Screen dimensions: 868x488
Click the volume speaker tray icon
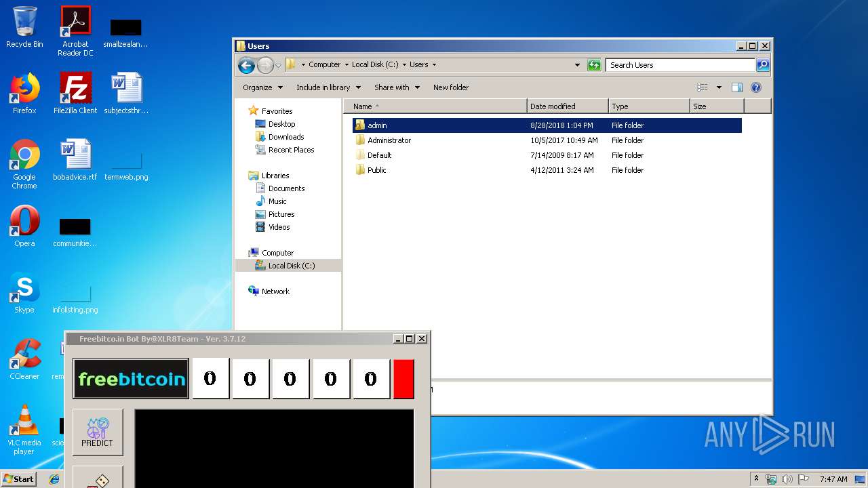(787, 479)
